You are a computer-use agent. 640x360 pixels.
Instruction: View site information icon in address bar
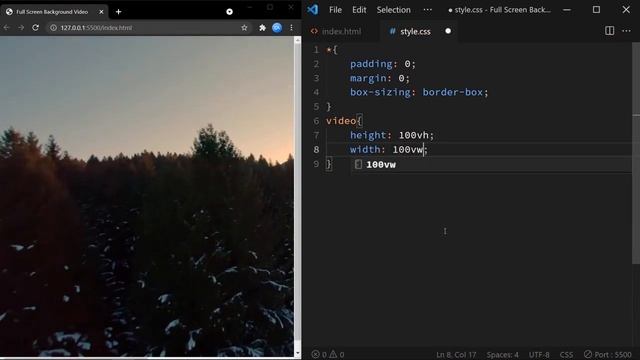(53, 28)
